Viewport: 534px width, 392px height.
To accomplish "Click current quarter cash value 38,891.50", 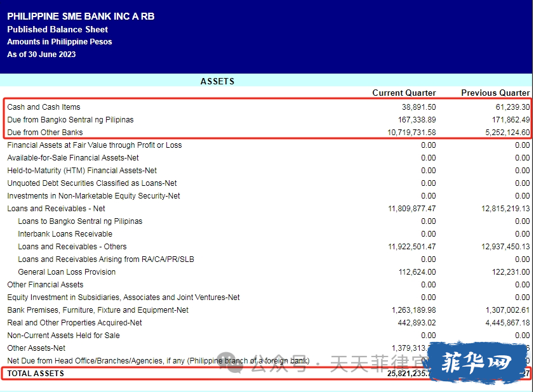I will point(418,107).
